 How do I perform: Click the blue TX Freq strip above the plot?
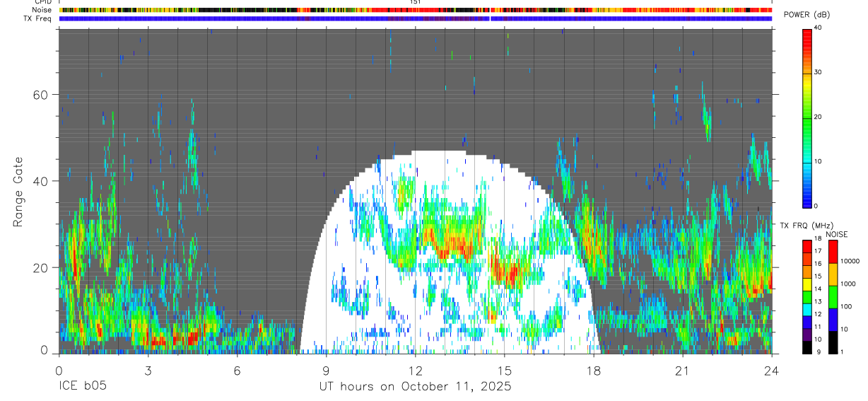[x=416, y=19]
